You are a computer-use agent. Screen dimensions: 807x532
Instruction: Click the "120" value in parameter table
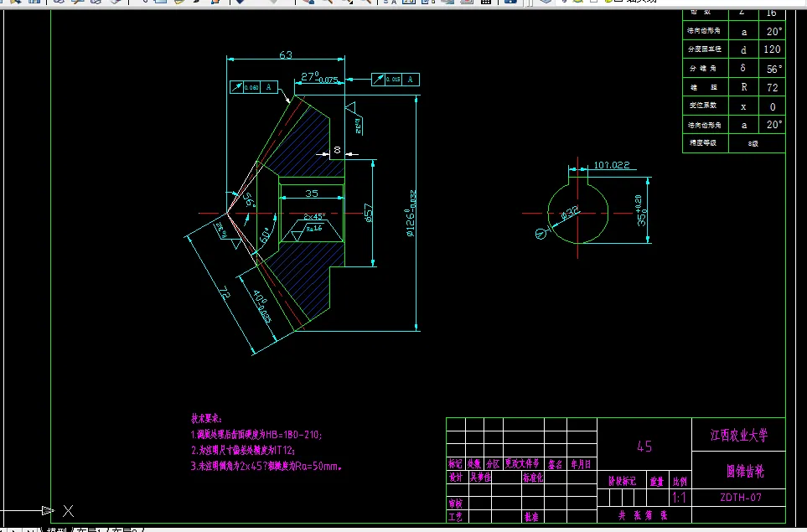pyautogui.click(x=772, y=49)
